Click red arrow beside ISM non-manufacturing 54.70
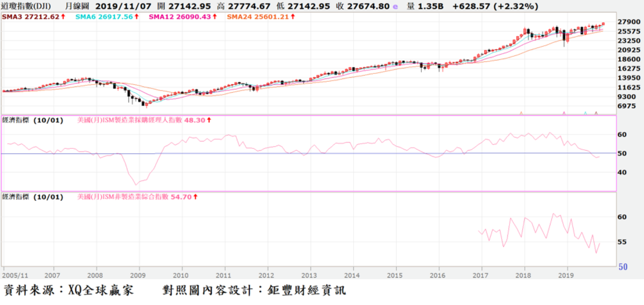The height and width of the screenshot is (305, 644). (195, 197)
